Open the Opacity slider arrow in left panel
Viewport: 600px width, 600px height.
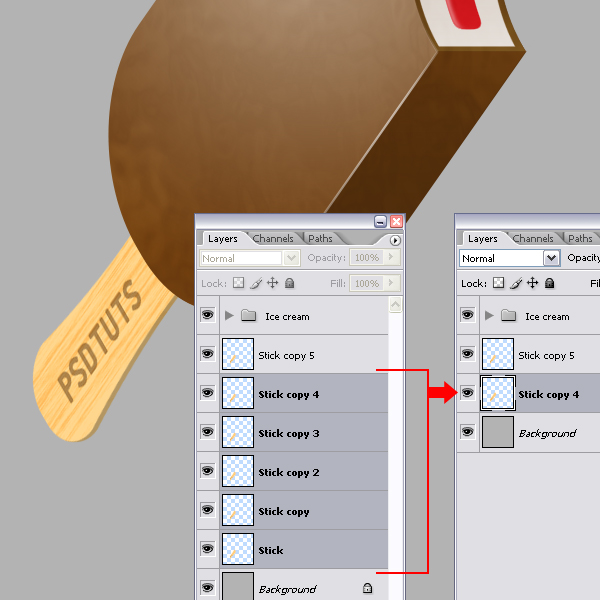(391, 257)
